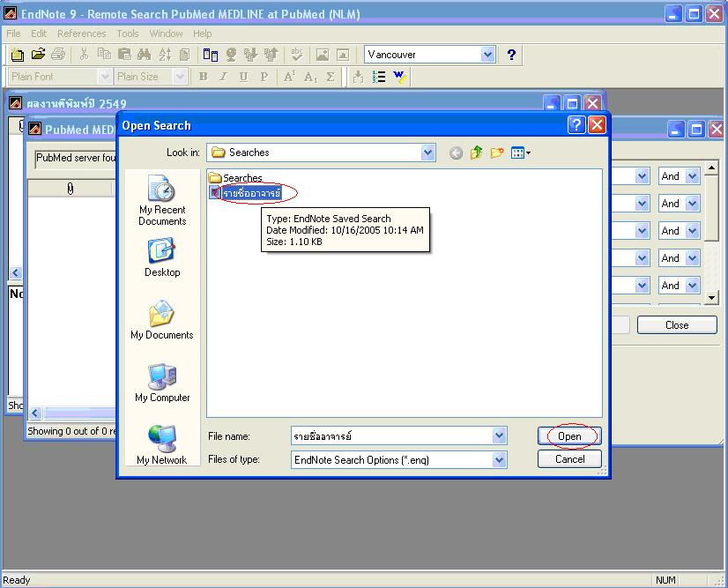
Task: Expand the File name dropdown arrow
Action: tap(499, 435)
